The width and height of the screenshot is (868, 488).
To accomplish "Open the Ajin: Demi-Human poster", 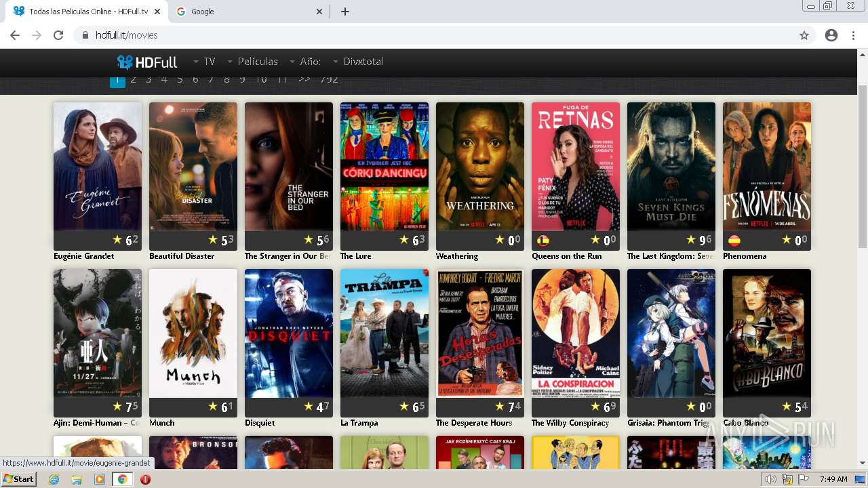I will click(x=98, y=333).
